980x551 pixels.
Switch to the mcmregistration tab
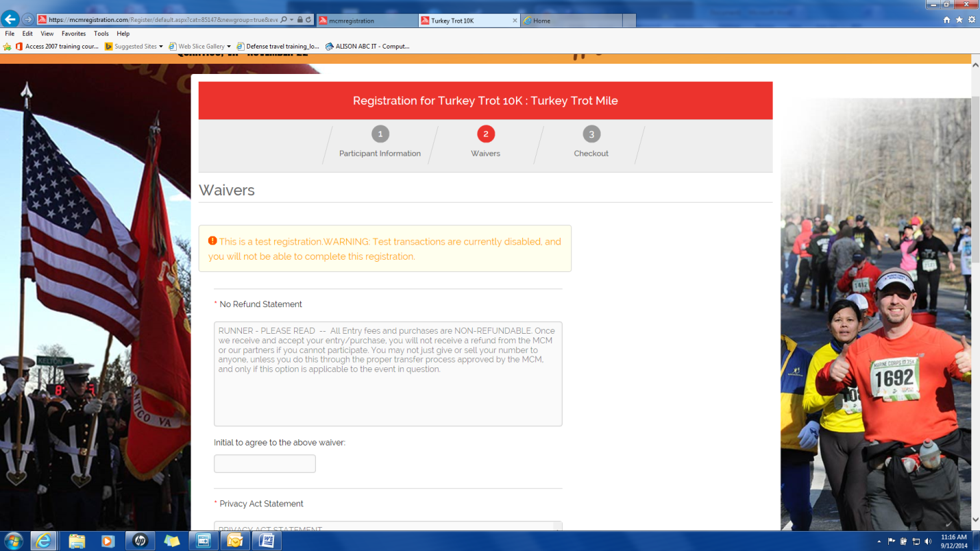[367, 21]
